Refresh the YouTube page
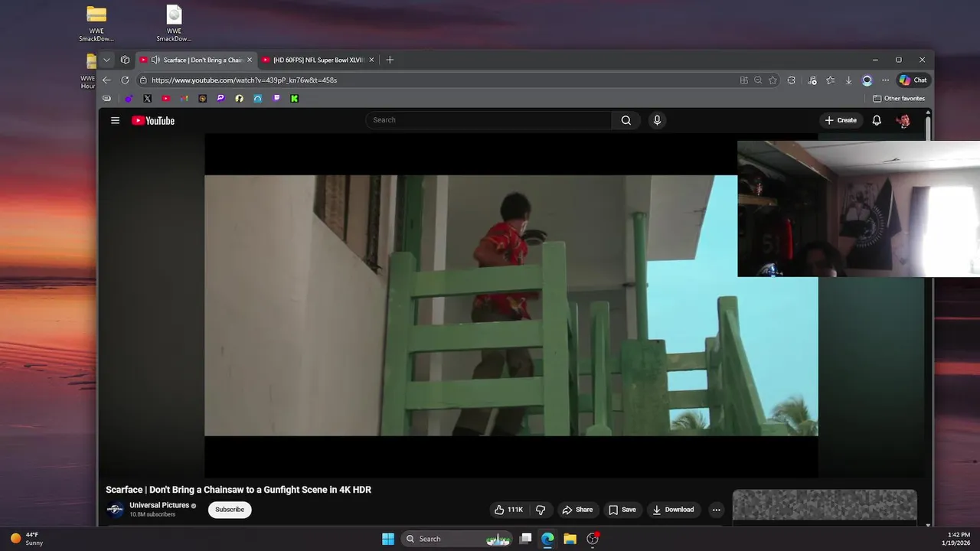 point(125,80)
